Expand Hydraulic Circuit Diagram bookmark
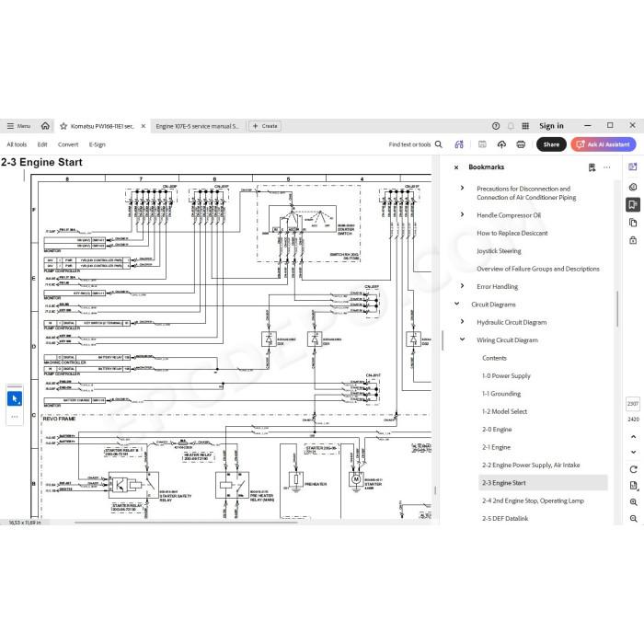The image size is (644, 644). click(x=462, y=322)
